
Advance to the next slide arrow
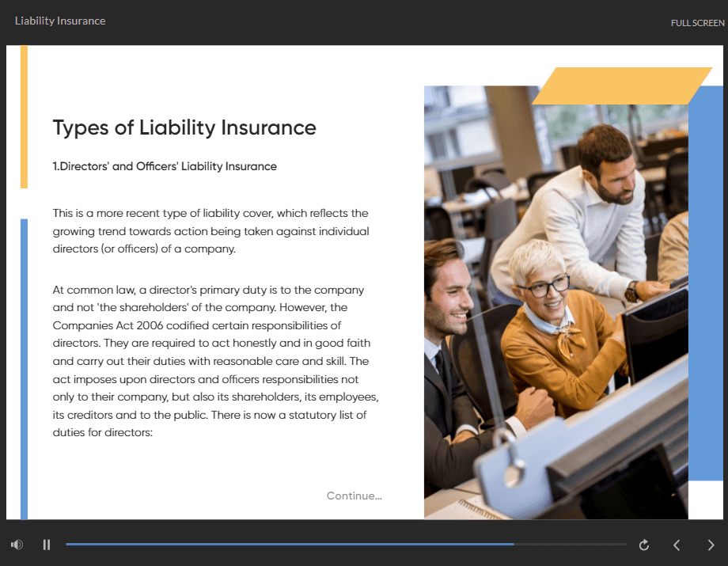coord(711,545)
